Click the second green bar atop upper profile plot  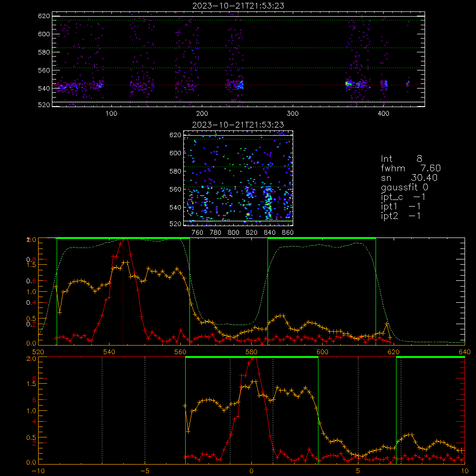pyautogui.click(x=322, y=238)
